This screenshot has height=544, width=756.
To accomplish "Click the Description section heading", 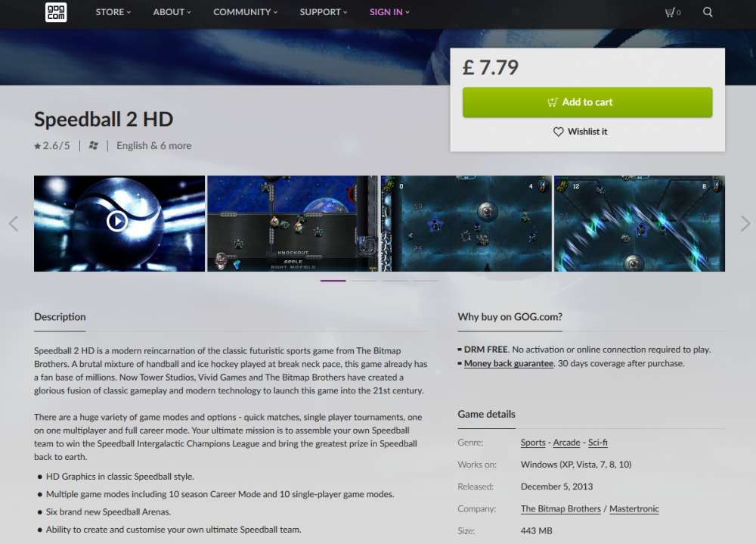I will 60,317.
